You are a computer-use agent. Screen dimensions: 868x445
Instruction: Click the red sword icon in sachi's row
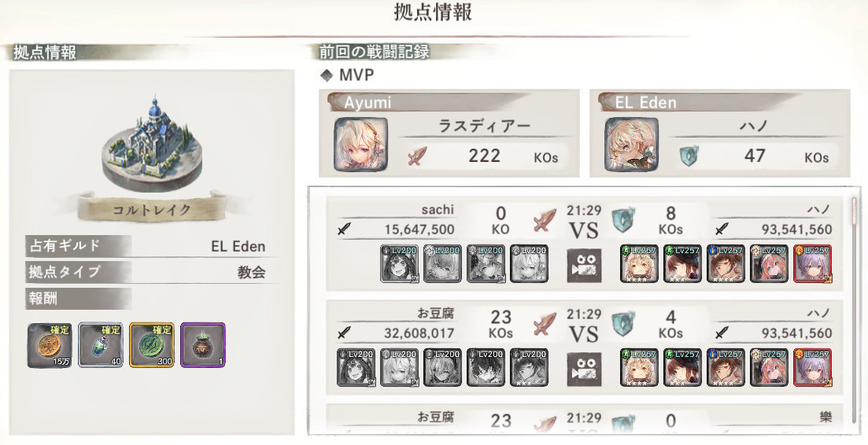[545, 221]
